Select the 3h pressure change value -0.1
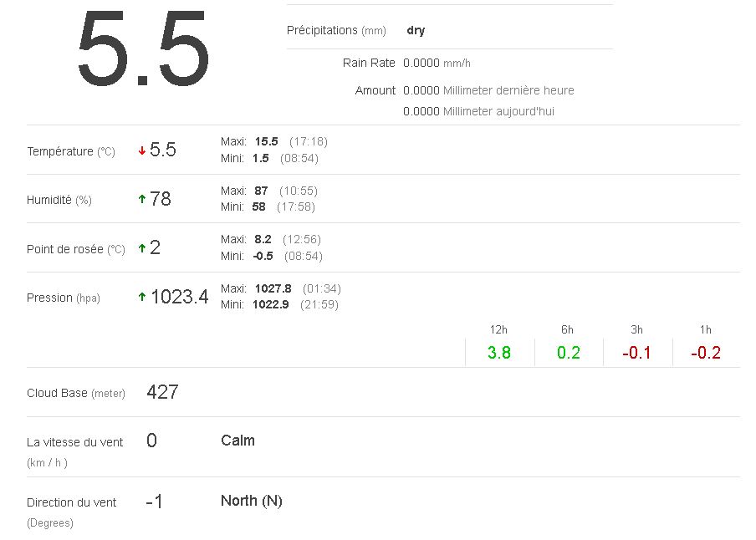 [x=636, y=353]
